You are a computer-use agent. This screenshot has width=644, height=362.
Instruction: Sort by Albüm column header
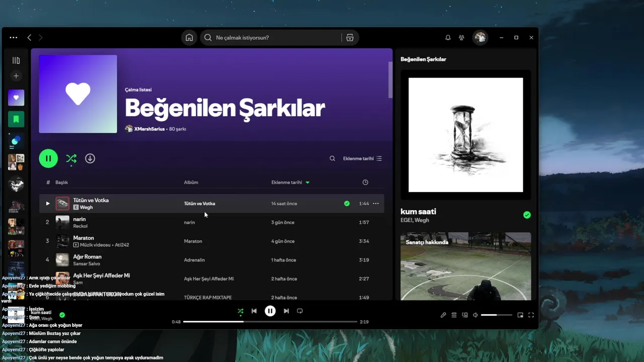[x=191, y=183]
